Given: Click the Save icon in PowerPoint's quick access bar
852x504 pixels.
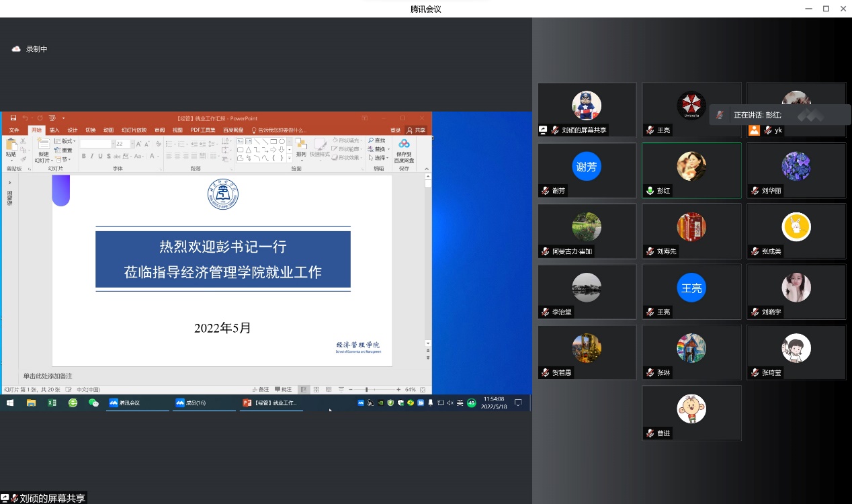Looking at the screenshot, I should click(13, 118).
